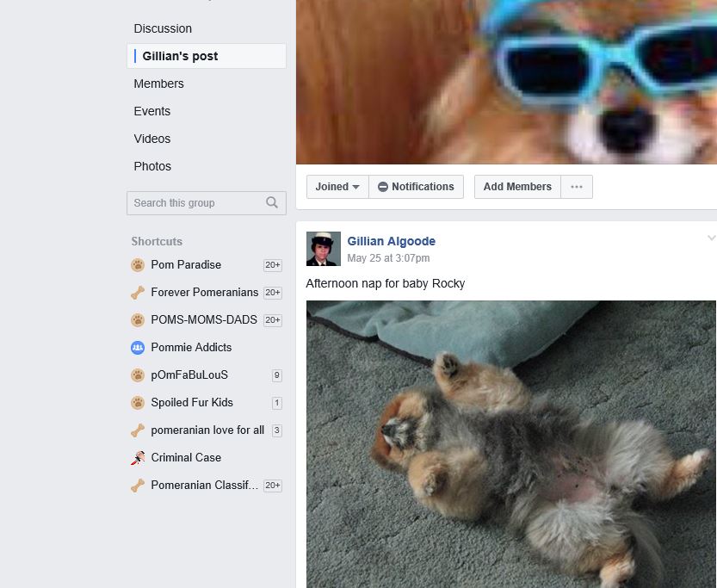This screenshot has height=588, width=717.
Task: Click the Criminal Case game icon
Action: (x=138, y=458)
